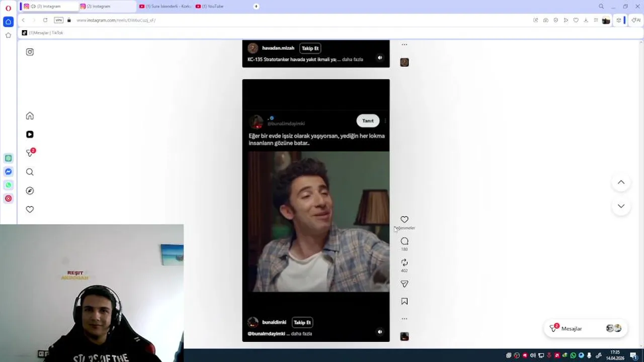Open a new browser tab with plus
Viewport: 644px width, 362px height.
[x=256, y=6]
